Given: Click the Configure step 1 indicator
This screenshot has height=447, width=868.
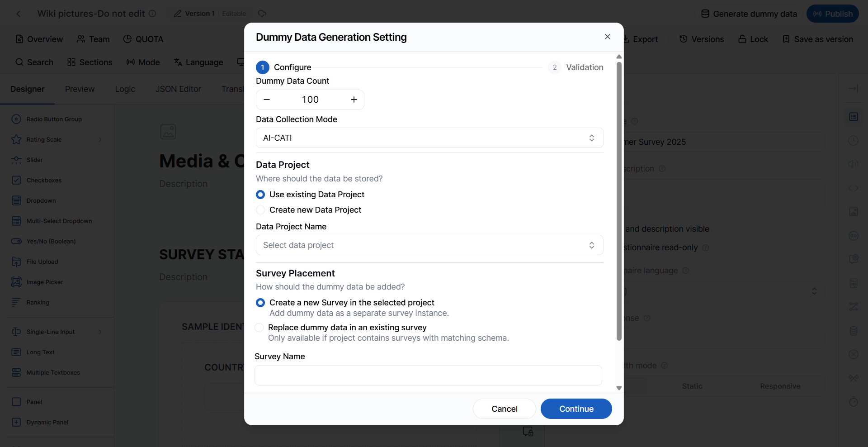Looking at the screenshot, I should (x=263, y=67).
